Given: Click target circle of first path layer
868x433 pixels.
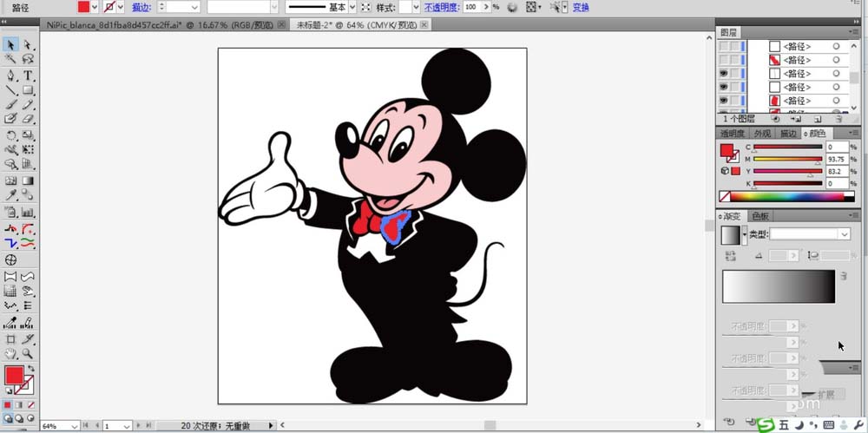Looking at the screenshot, I should (836, 47).
